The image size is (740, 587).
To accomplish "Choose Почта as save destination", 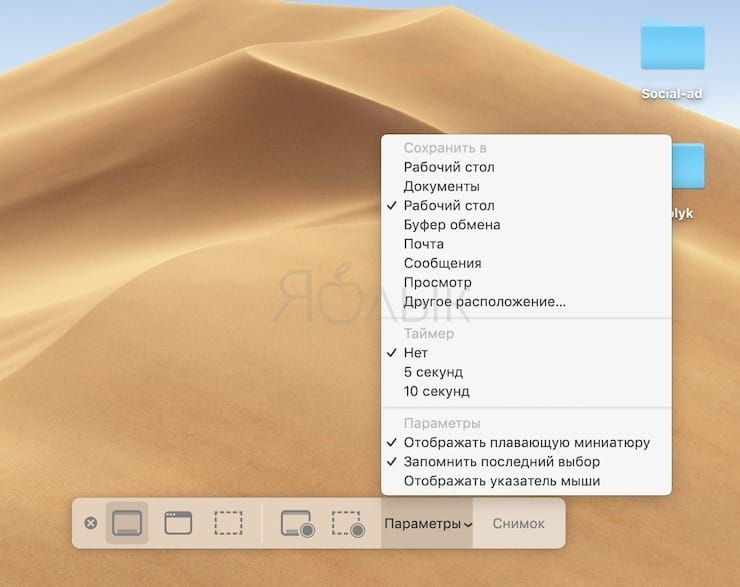I will 526,244.
